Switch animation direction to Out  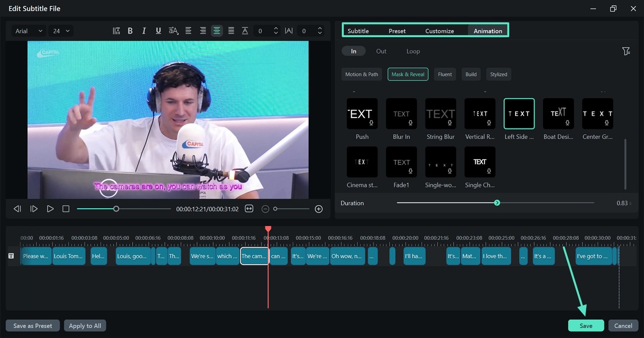coord(381,51)
